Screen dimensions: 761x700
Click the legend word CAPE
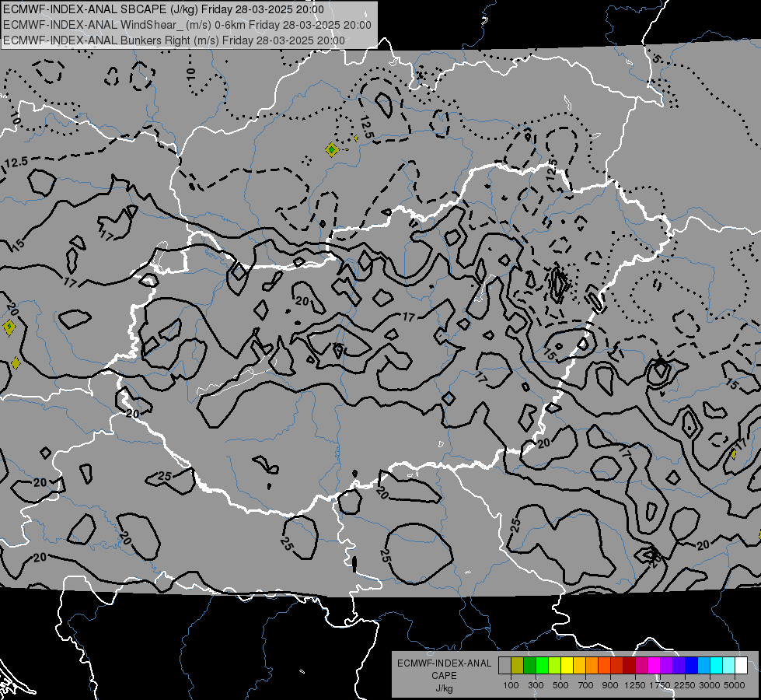point(444,676)
